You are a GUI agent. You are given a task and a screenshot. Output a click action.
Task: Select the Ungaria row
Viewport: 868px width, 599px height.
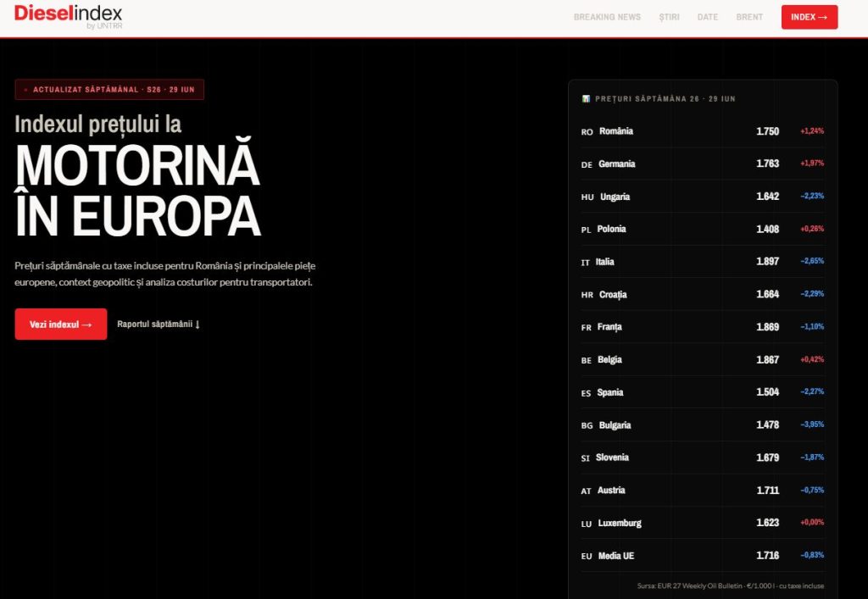coord(703,197)
